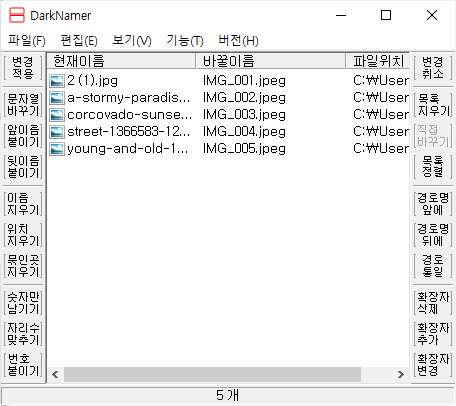
Task: Click the 목록 지우기 button
Action: point(433,105)
